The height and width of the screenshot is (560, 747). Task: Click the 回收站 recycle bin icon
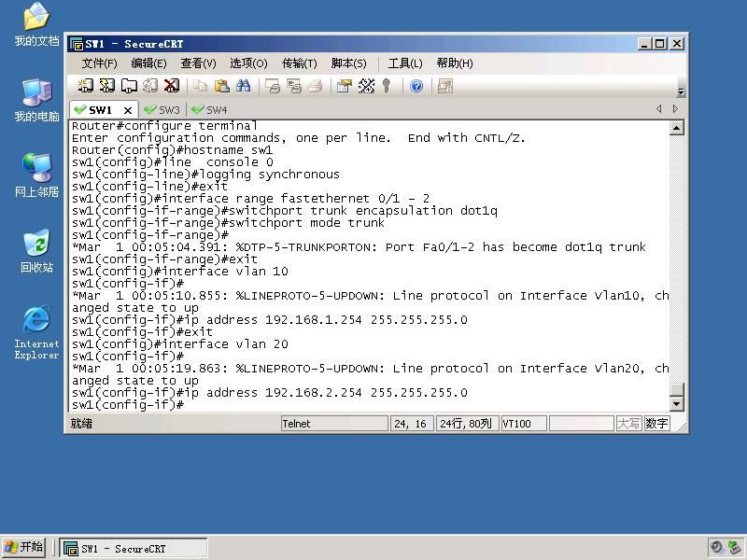(36, 251)
